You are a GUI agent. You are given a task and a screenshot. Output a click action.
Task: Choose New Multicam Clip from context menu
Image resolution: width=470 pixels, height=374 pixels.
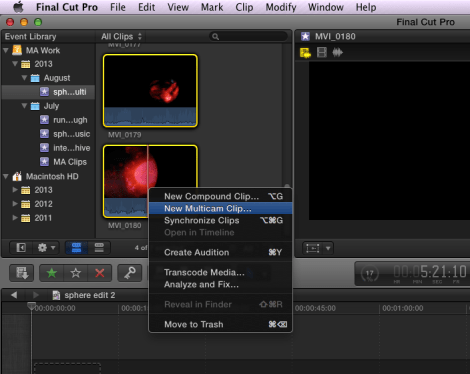click(220, 208)
